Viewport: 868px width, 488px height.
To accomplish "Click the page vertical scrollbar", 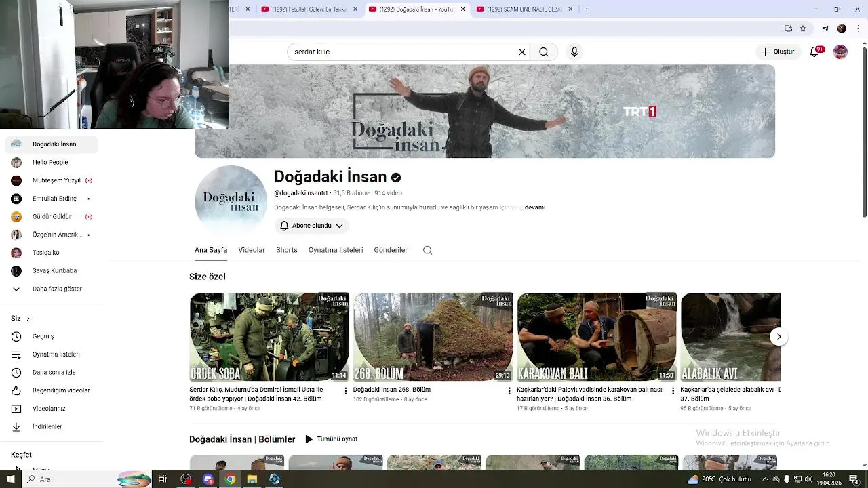I will pos(865,132).
